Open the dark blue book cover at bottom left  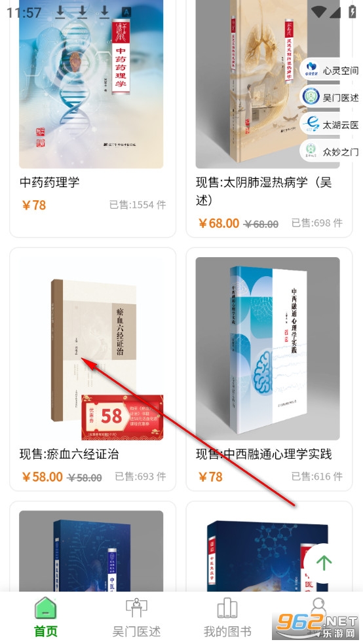91,551
